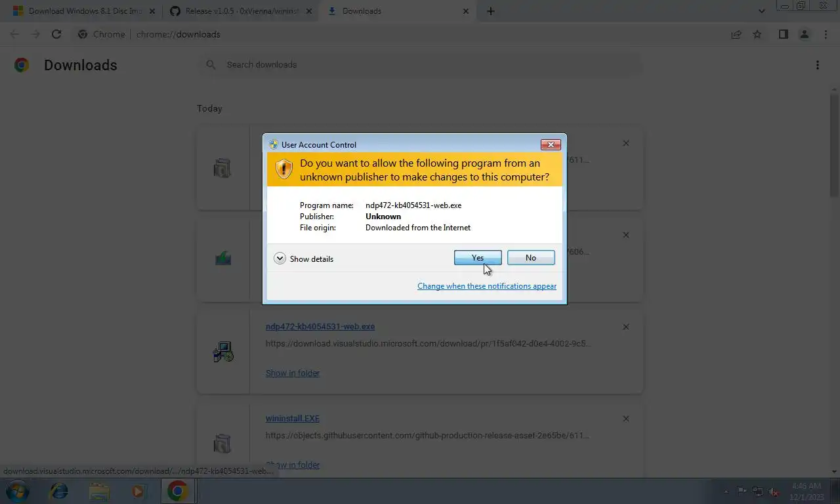Remove the second download entry from list
This screenshot has width=840, height=504.
[x=626, y=235]
